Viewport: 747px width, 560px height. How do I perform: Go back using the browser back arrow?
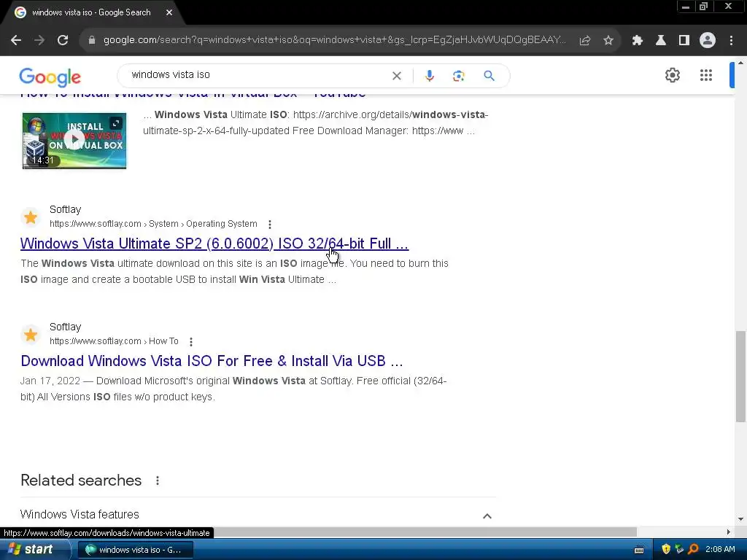pyautogui.click(x=16, y=41)
